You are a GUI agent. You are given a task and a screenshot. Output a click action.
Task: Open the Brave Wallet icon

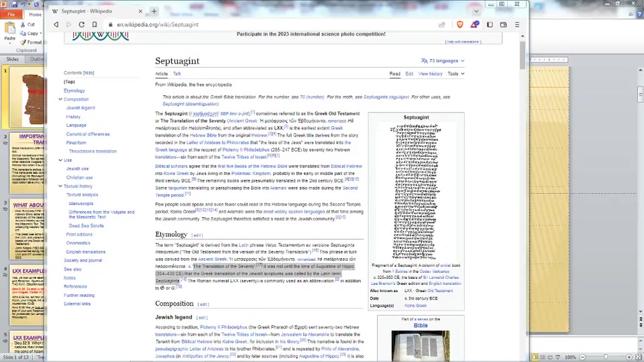(x=504, y=25)
